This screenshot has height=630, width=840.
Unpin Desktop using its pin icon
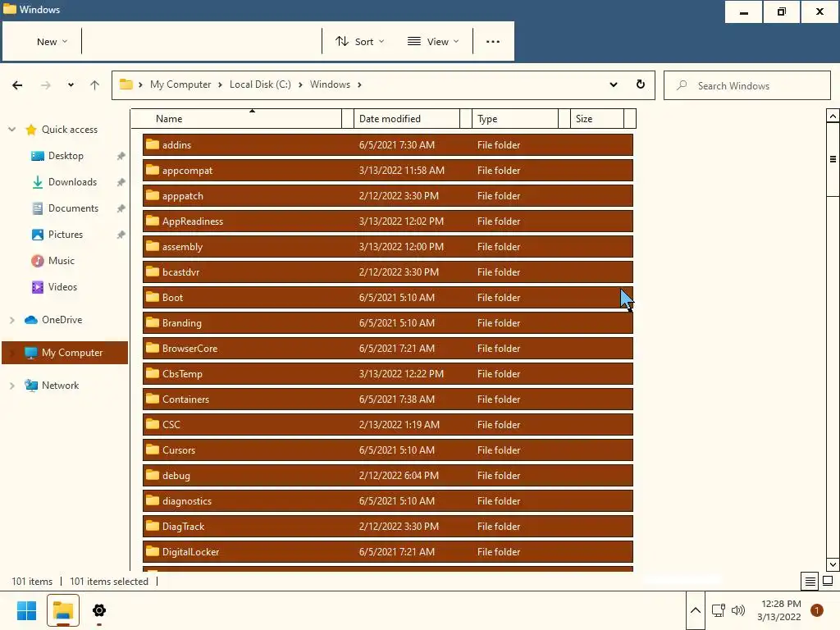[121, 156]
